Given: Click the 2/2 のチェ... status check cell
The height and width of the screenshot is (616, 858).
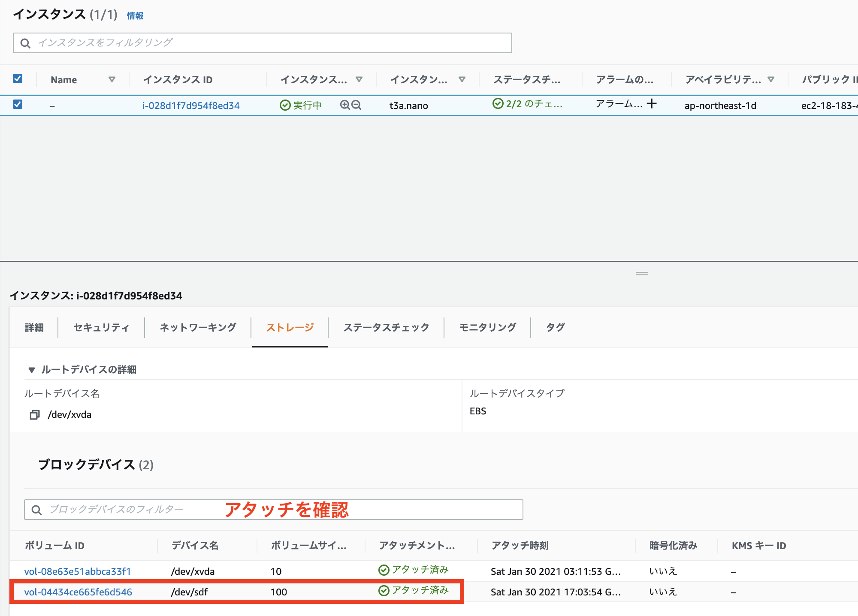Looking at the screenshot, I should (x=528, y=104).
